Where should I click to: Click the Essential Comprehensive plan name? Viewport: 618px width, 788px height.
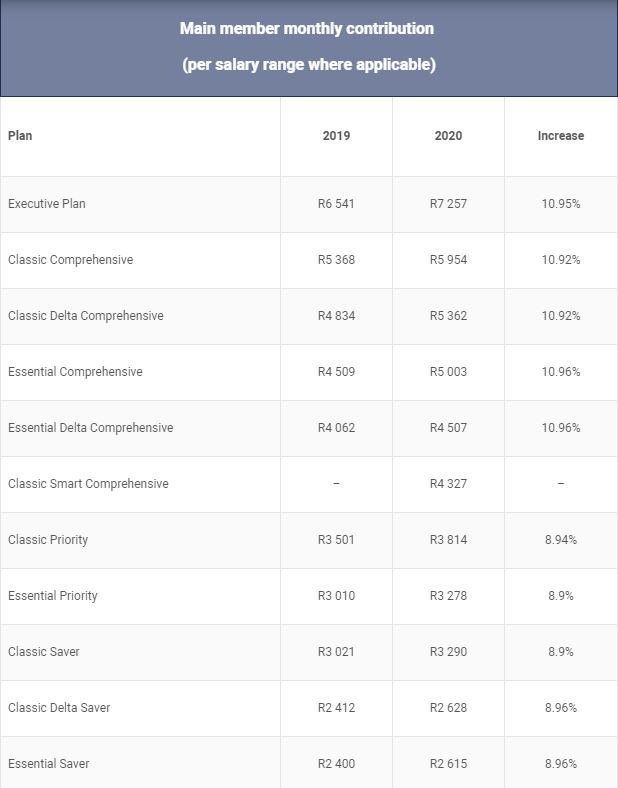point(75,372)
